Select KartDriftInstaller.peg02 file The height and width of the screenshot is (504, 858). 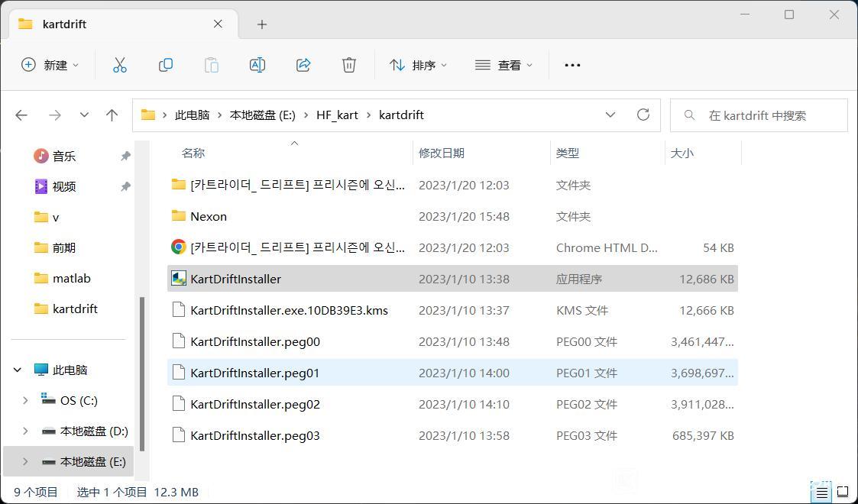coord(452,404)
